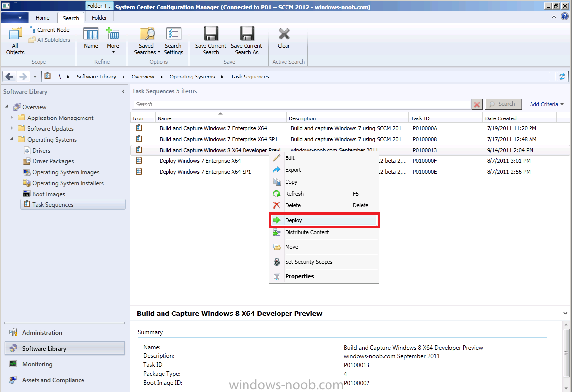Image resolution: width=572 pixels, height=392 pixels.
Task: Click Save Current Search As
Action: (x=246, y=41)
